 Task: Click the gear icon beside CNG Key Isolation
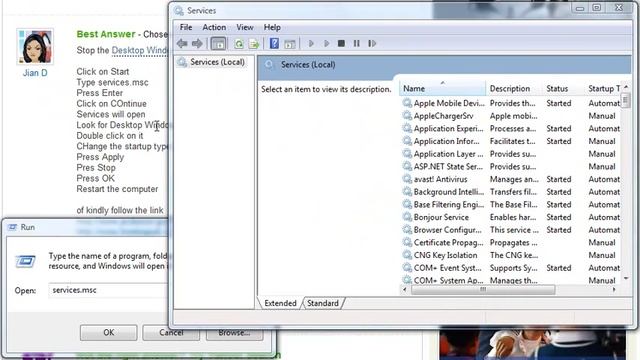pyautogui.click(x=407, y=255)
